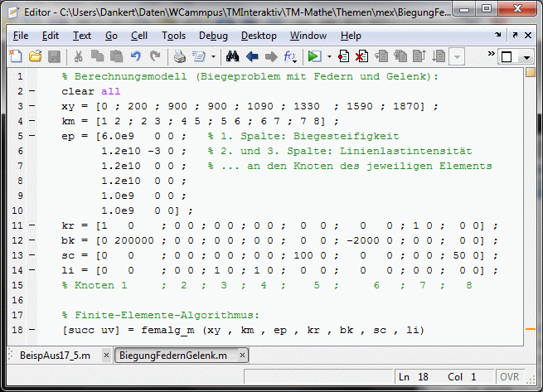
Task: Toggle breakpoint on line 18 dash
Action: click(x=32, y=331)
